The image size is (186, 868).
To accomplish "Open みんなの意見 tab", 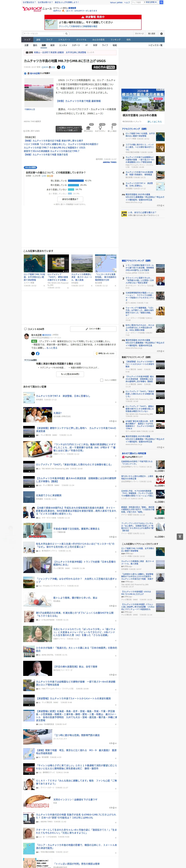I will pos(98,39).
